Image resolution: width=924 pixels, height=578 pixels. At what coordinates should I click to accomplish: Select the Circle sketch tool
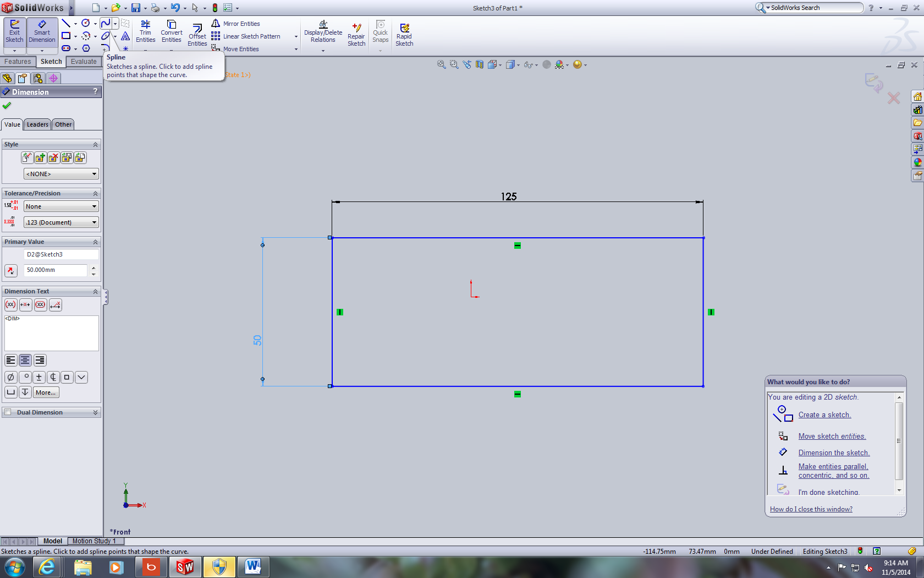click(x=86, y=23)
